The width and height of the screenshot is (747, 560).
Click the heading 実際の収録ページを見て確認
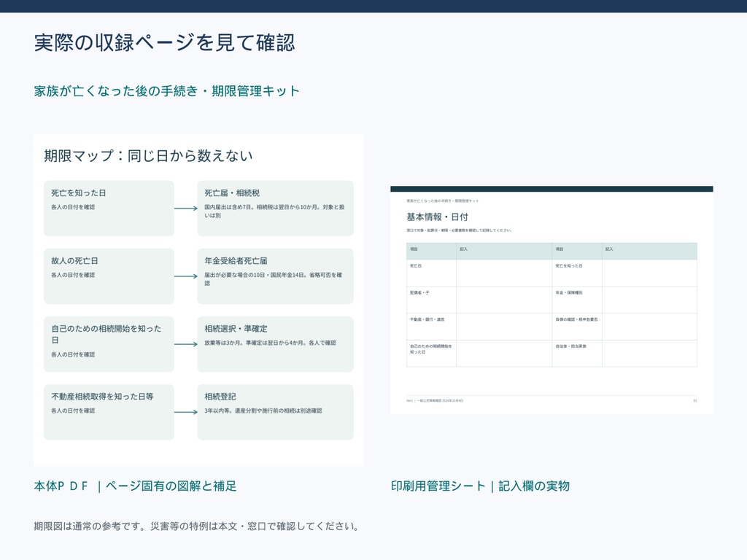click(x=164, y=43)
